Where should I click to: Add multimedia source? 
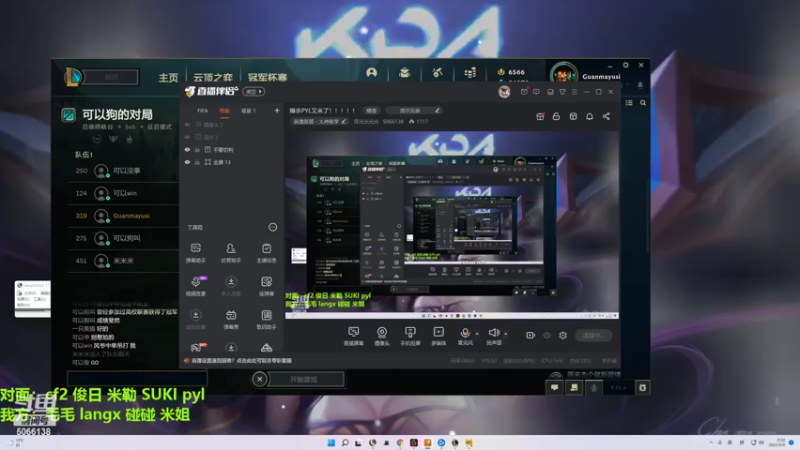tap(438, 336)
